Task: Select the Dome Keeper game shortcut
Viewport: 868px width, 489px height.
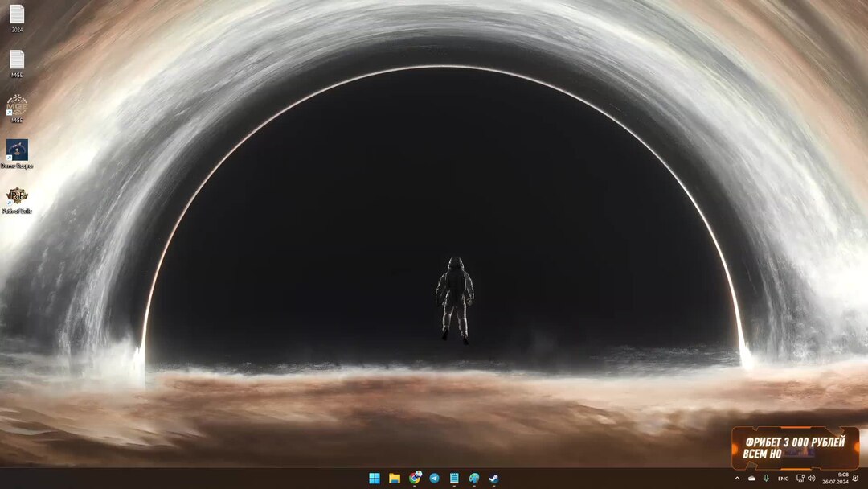Action: coord(17,154)
